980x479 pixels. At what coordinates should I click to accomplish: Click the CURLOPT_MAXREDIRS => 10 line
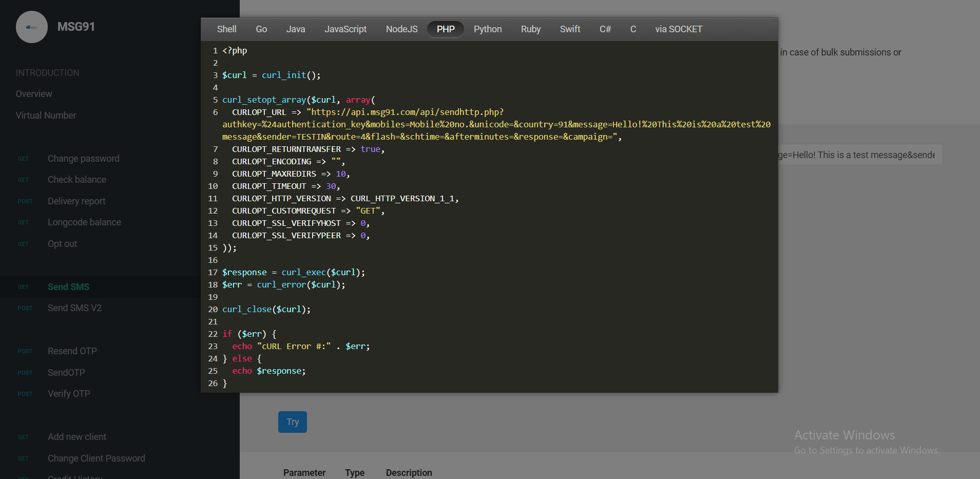291,174
